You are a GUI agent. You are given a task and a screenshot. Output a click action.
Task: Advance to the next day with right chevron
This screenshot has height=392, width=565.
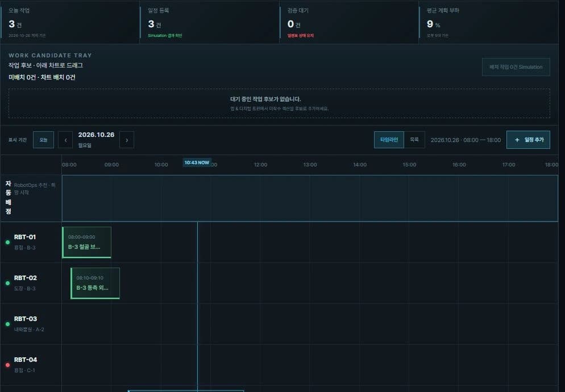(127, 140)
